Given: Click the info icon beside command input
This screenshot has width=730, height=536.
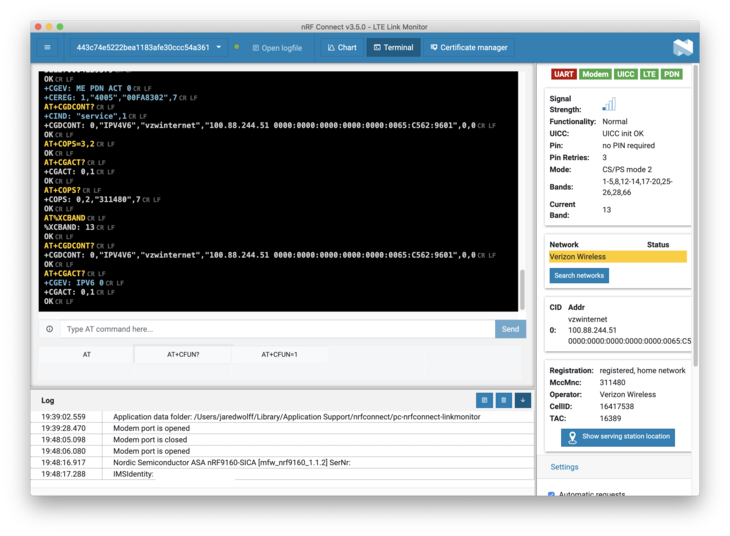Looking at the screenshot, I should click(49, 329).
